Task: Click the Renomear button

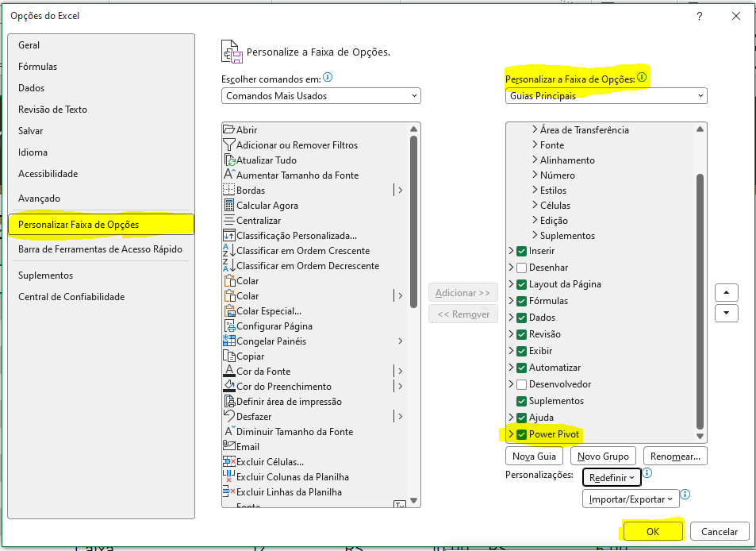Action: click(675, 456)
